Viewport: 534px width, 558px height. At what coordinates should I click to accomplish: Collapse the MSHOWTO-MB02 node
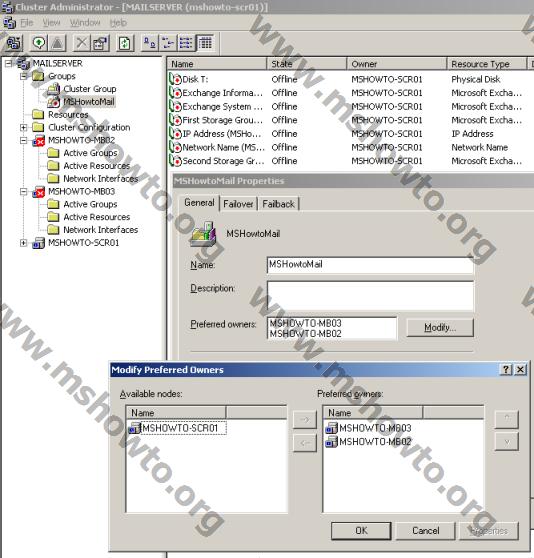click(x=23, y=141)
